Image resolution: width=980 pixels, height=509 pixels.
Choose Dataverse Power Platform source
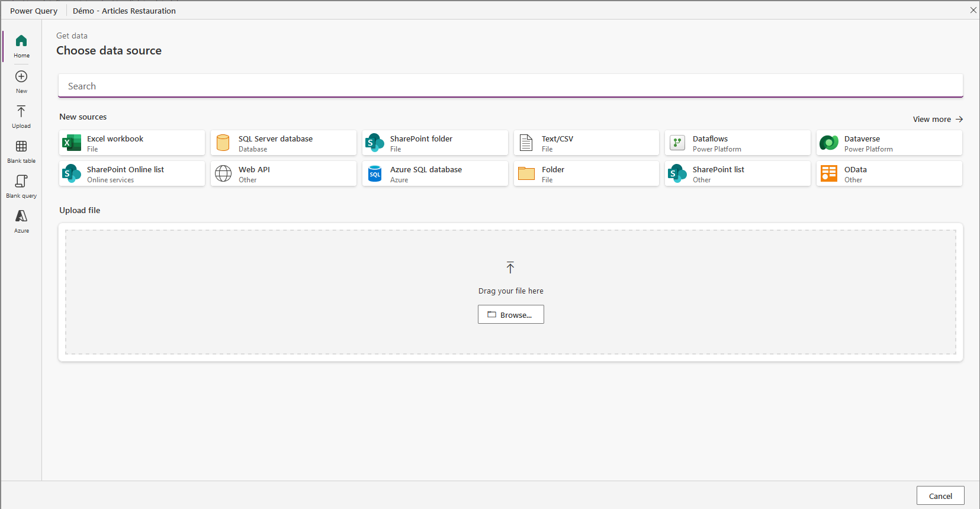(889, 143)
